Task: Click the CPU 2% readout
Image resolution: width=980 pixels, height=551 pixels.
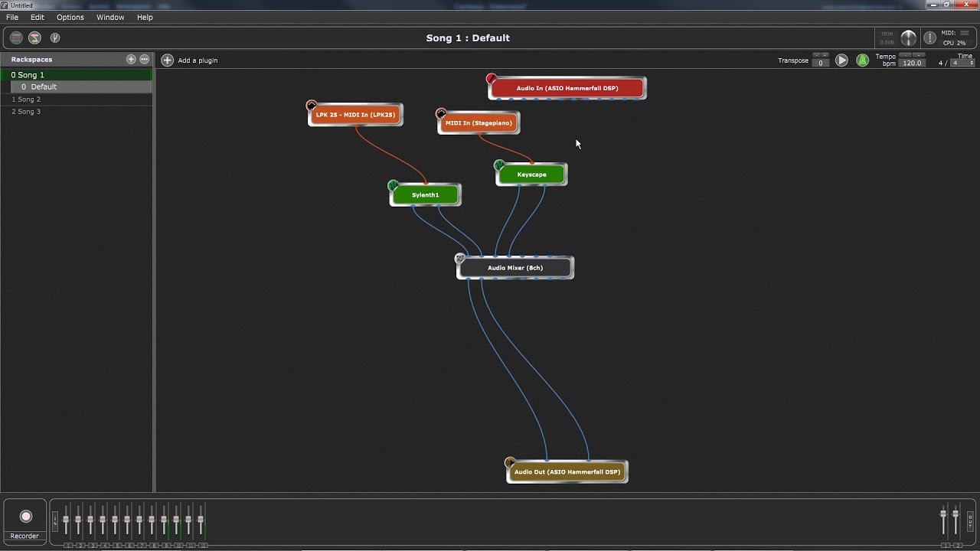Action: tap(954, 43)
